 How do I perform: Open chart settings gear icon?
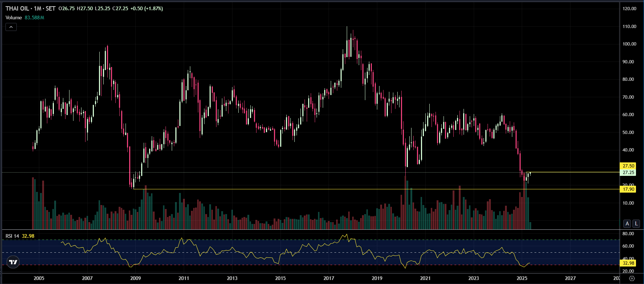[x=632, y=278]
